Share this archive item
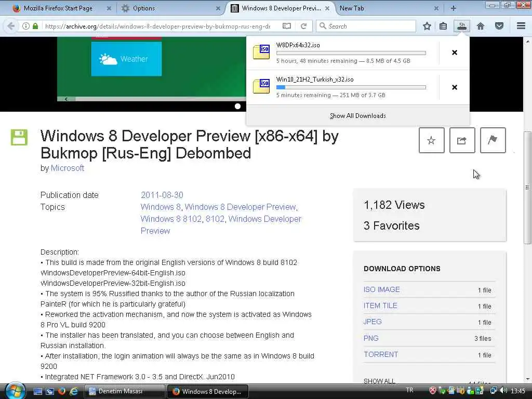Screen dimensions: 532x399 pyautogui.click(x=462, y=140)
